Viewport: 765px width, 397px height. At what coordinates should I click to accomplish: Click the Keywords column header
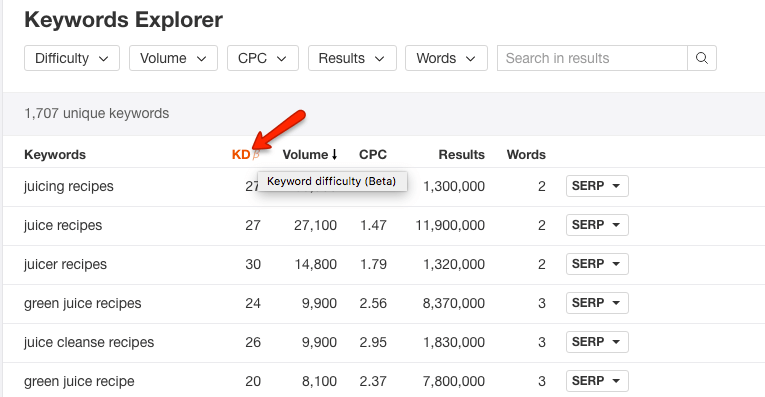click(x=55, y=155)
